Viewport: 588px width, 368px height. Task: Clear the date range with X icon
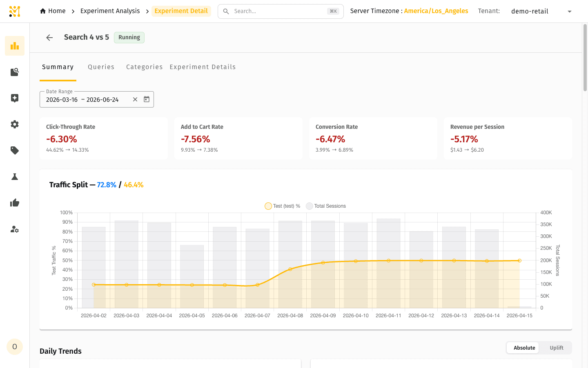click(135, 99)
